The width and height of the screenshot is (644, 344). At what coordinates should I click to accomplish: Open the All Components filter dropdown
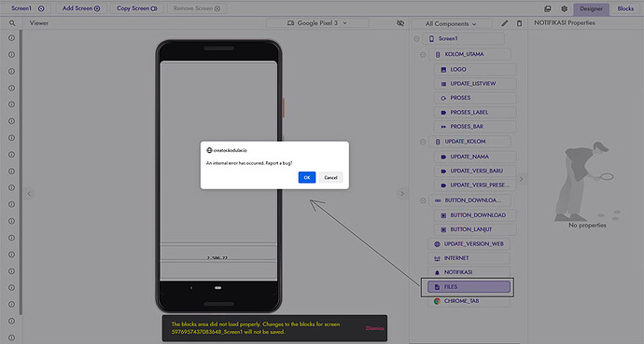451,24
